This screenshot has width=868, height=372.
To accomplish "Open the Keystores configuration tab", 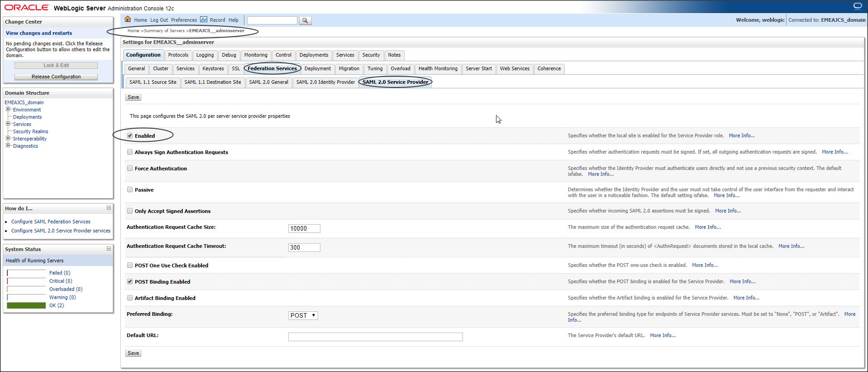I will point(213,68).
